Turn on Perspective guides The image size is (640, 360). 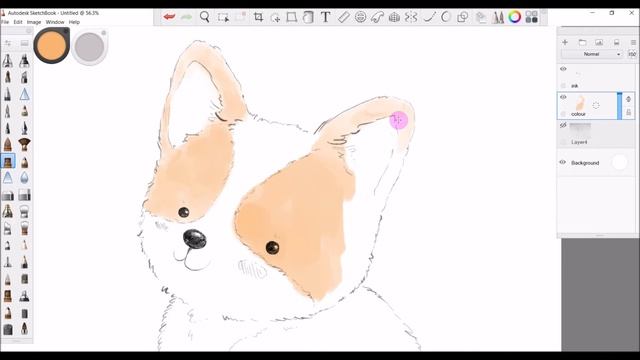coord(394,17)
